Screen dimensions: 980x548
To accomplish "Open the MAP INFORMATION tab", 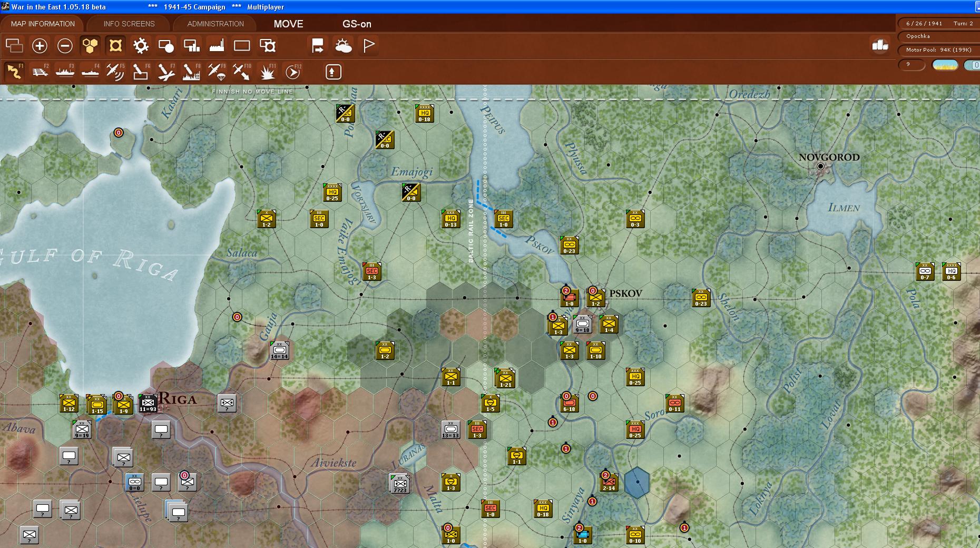I will point(43,24).
